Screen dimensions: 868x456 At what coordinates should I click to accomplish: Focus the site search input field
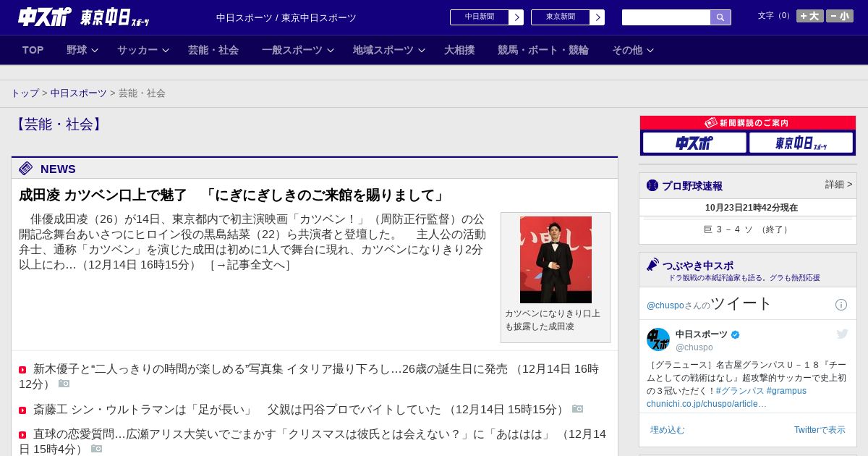click(666, 17)
